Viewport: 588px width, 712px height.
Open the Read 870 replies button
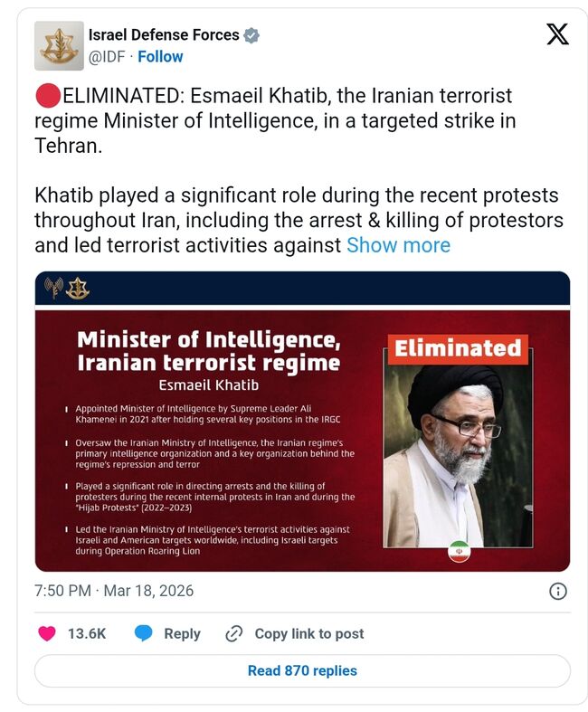point(302,670)
